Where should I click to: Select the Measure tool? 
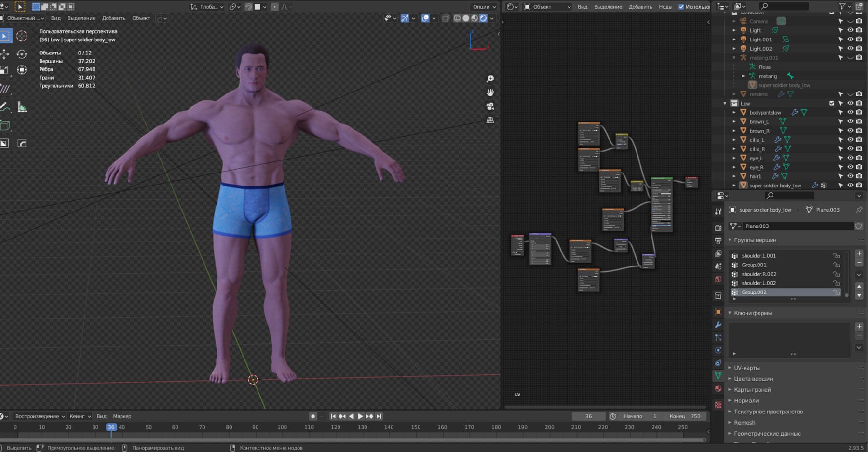coord(22,106)
